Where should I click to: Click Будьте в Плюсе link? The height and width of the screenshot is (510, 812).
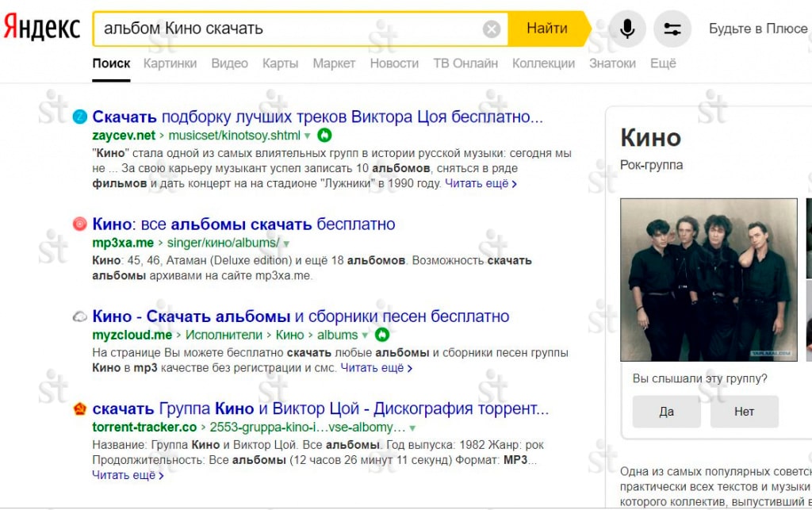point(758,29)
